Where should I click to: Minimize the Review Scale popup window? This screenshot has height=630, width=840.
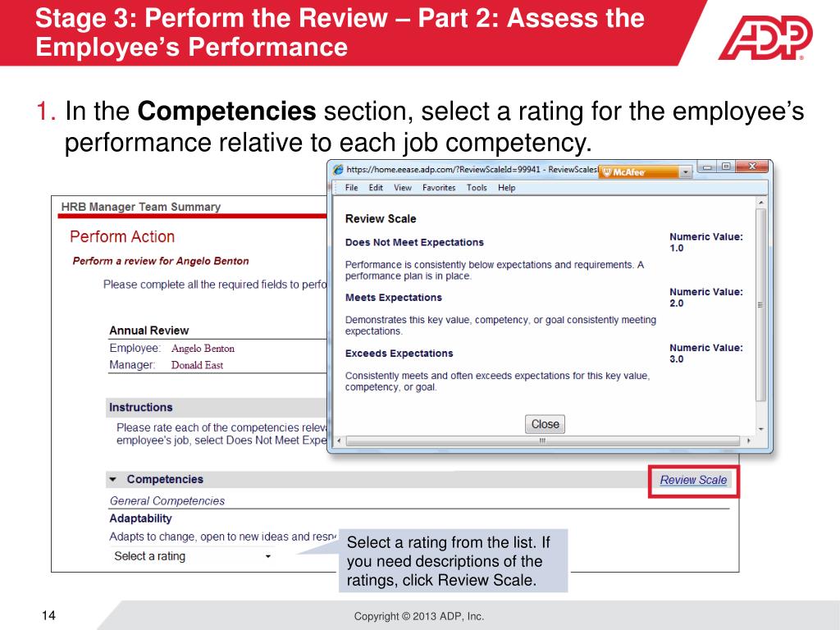point(707,167)
